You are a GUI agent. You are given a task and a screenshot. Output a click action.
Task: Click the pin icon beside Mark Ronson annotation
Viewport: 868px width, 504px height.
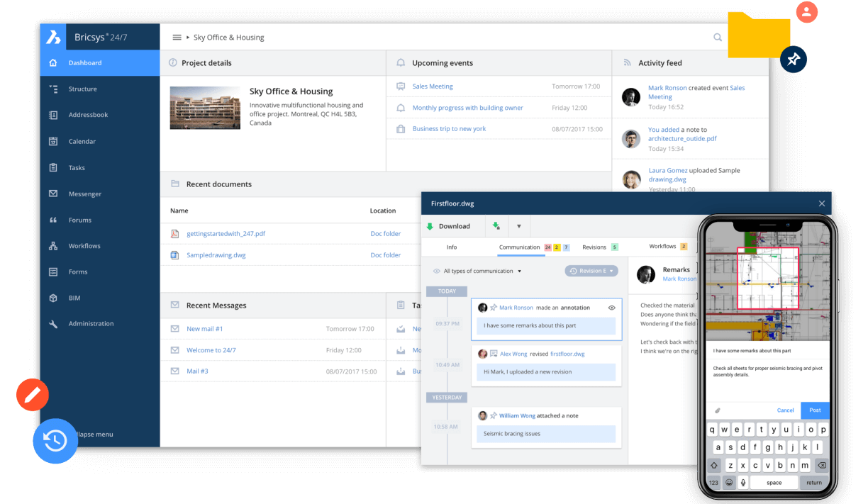click(494, 308)
